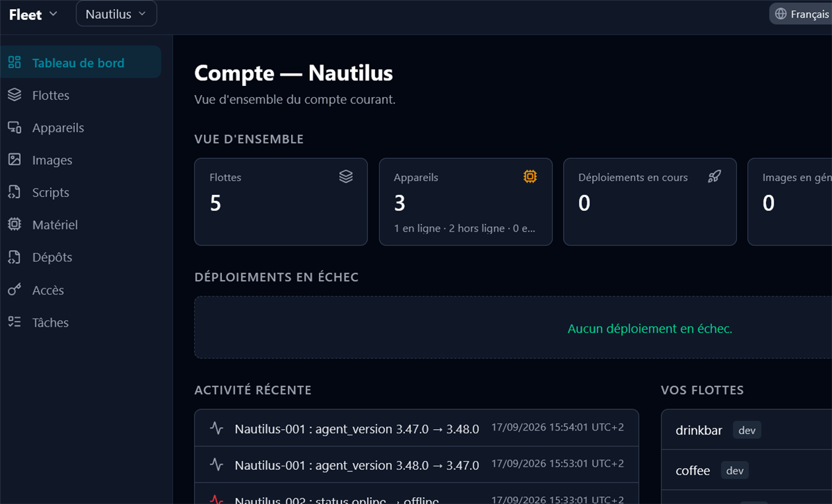Open the Dépôts icon in sidebar
832x504 pixels.
[x=15, y=257]
